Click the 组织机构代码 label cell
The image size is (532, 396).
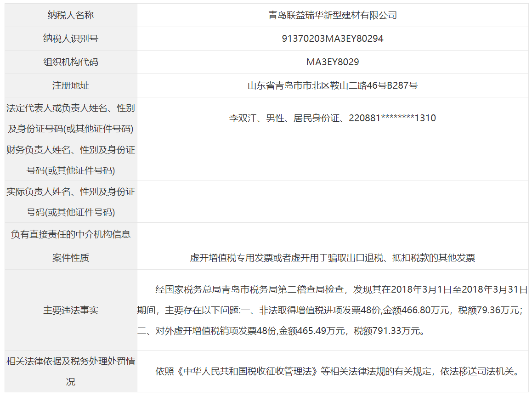71,62
